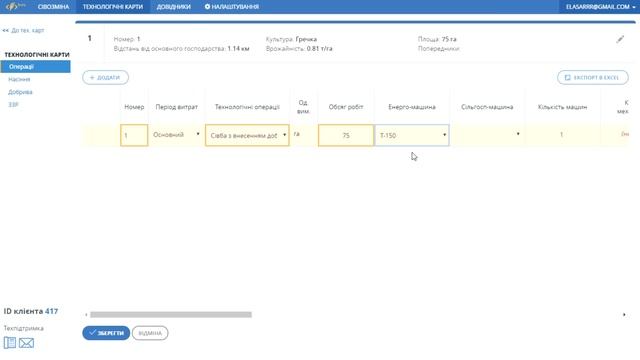Click the Обсяг робіт field with 75
The image size is (640, 360).
pos(346,135)
